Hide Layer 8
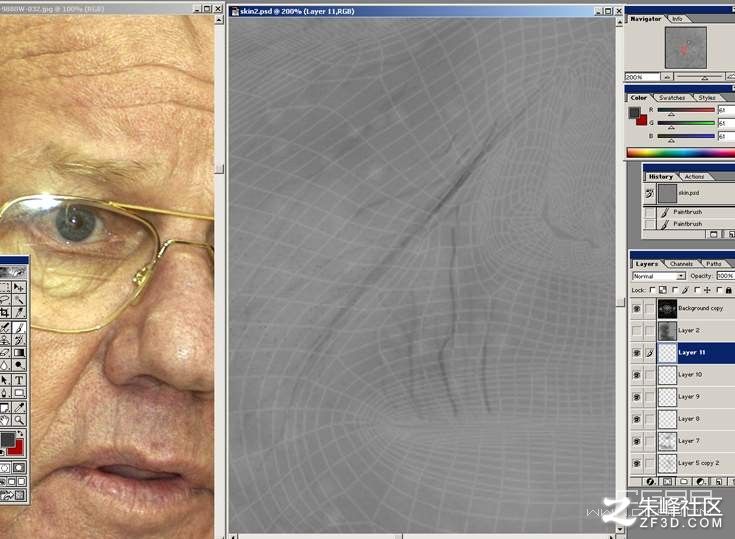 [637, 419]
